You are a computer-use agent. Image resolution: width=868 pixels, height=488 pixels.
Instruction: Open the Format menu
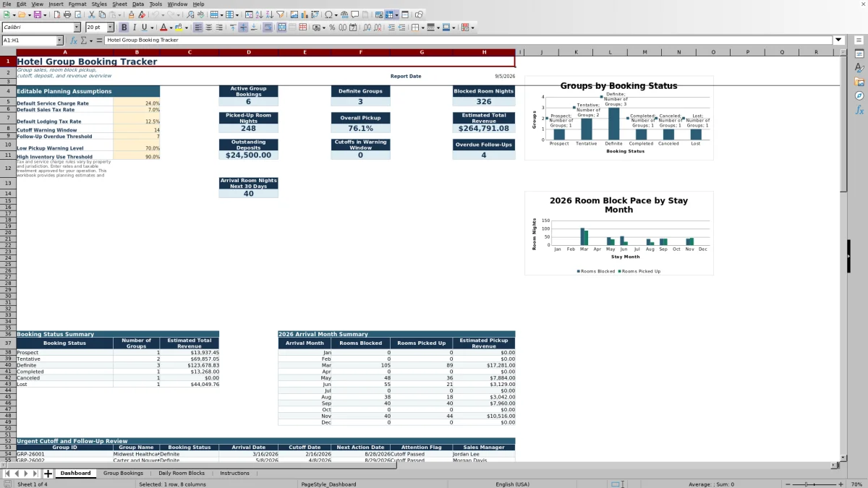click(x=77, y=4)
